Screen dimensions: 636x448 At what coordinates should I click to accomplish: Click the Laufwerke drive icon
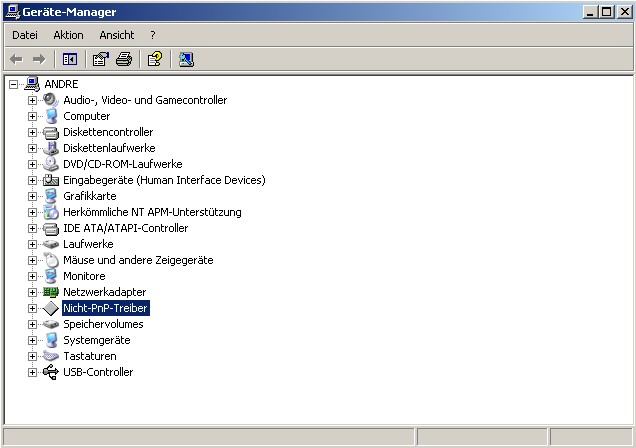tap(51, 244)
